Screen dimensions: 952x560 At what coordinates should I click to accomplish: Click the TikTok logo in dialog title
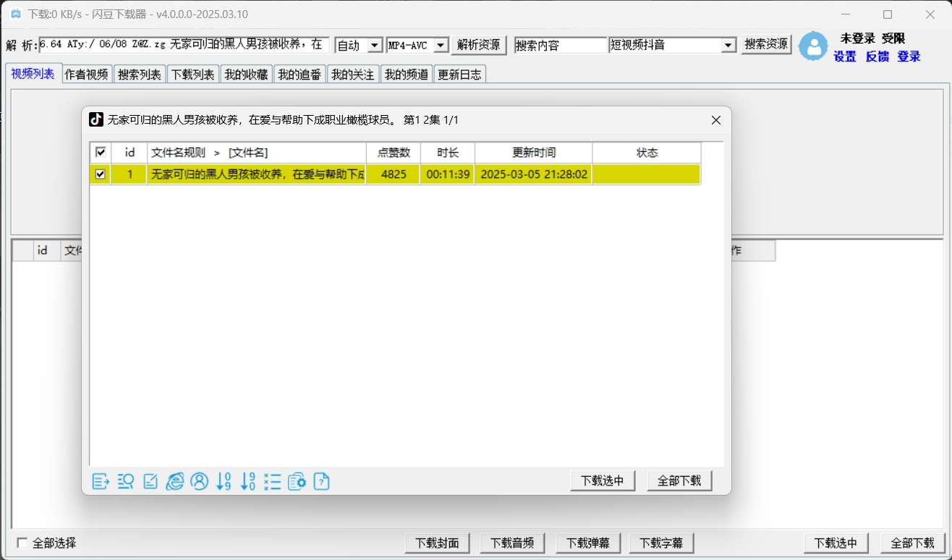coord(96,119)
